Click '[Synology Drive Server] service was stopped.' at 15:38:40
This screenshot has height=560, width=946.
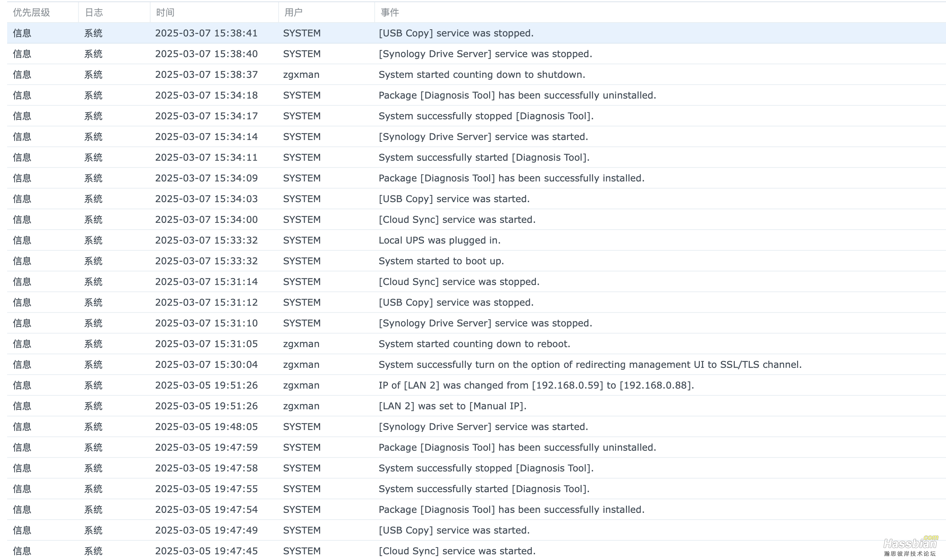click(486, 54)
